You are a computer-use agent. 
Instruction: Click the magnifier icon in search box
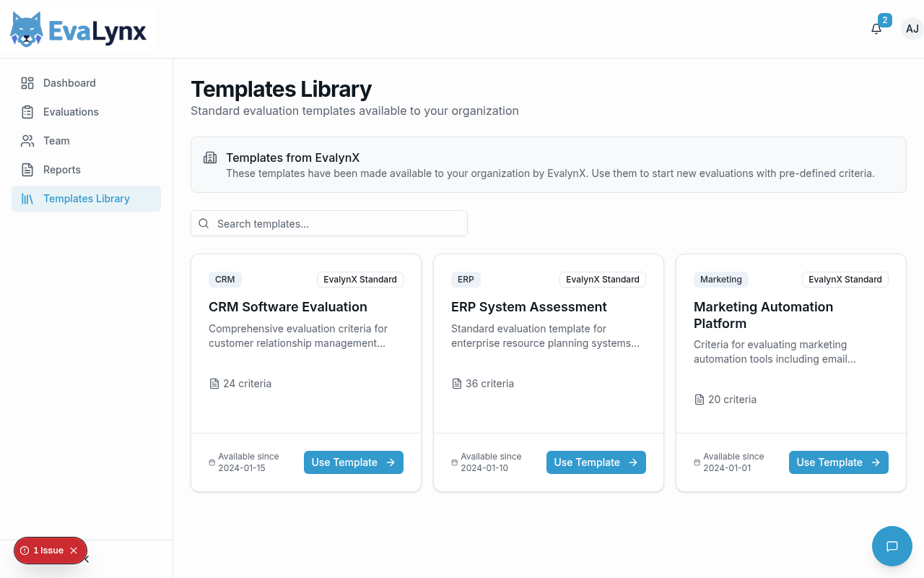pos(204,223)
